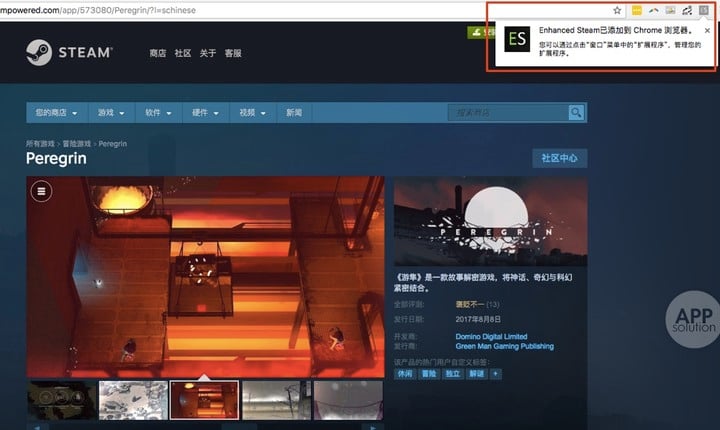This screenshot has height=430, width=720.
Task: Click the 《游隼》 game description text
Action: [x=483, y=283]
